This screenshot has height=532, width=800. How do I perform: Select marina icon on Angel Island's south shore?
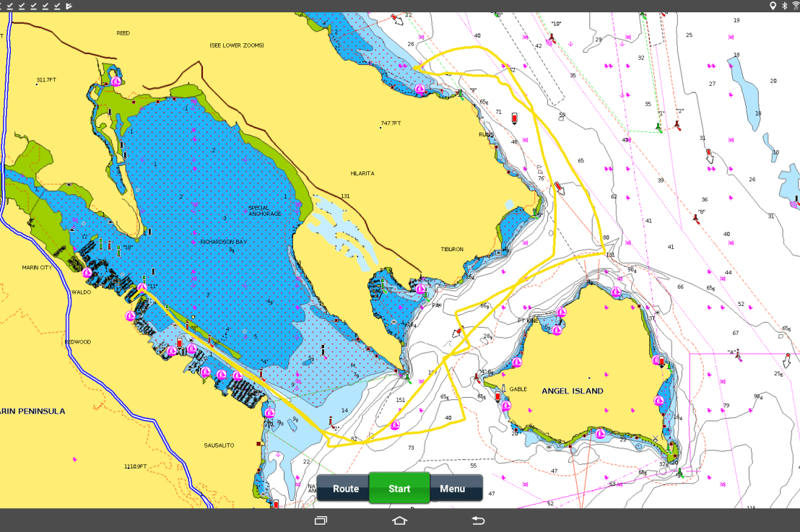click(599, 434)
